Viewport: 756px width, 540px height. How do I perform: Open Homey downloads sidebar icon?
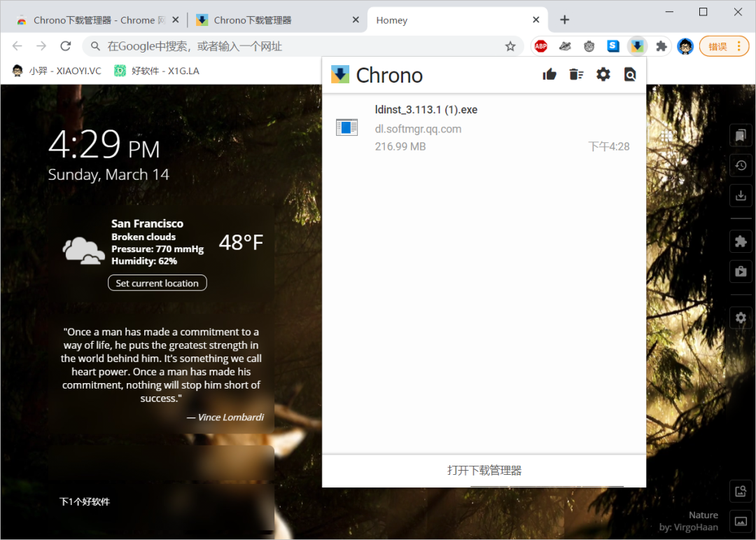point(741,195)
